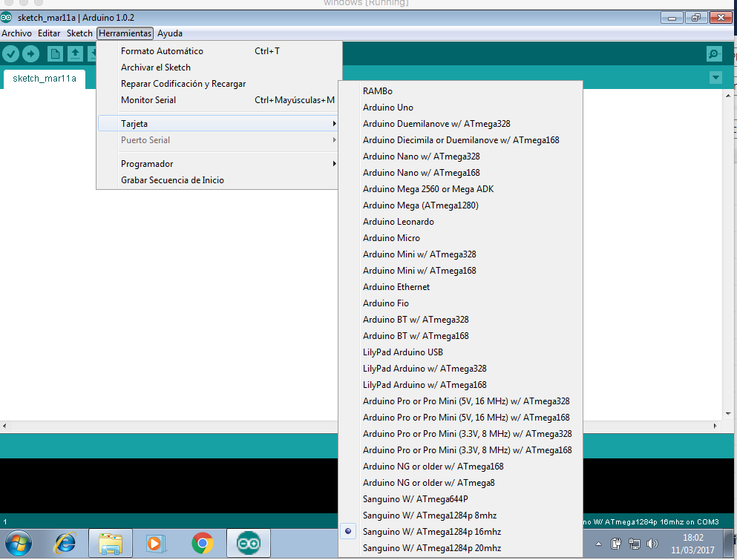Select LilyPad Arduino USB

(461, 352)
